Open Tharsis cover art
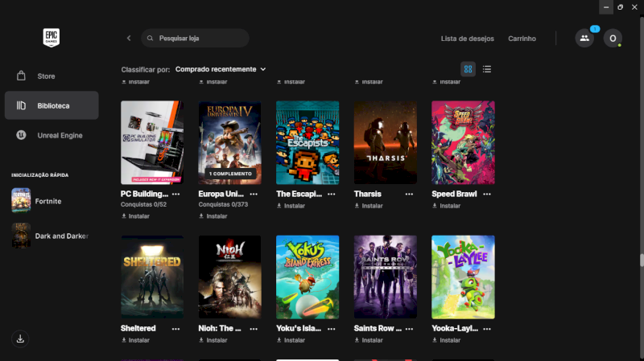The width and height of the screenshot is (644, 361). (x=386, y=142)
